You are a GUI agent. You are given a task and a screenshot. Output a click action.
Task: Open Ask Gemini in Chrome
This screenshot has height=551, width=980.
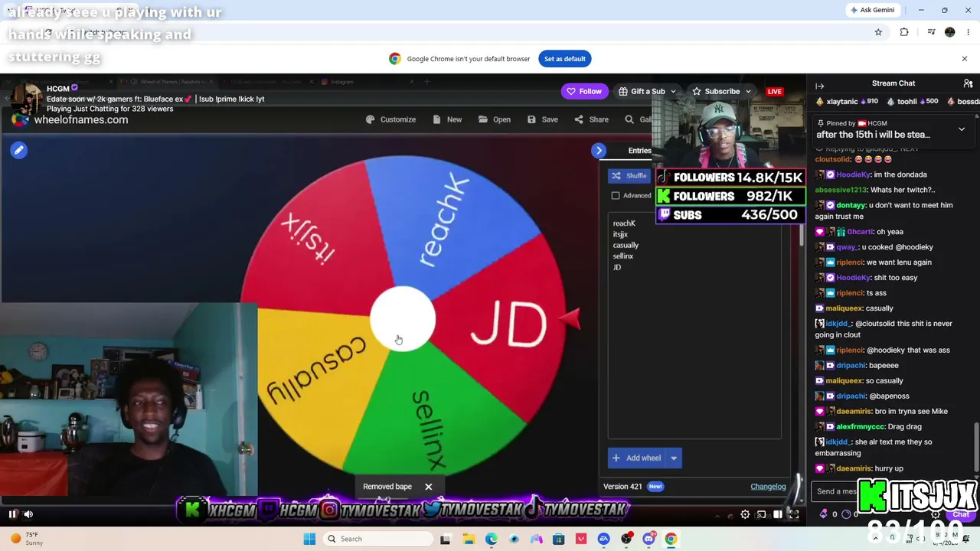coord(871,10)
